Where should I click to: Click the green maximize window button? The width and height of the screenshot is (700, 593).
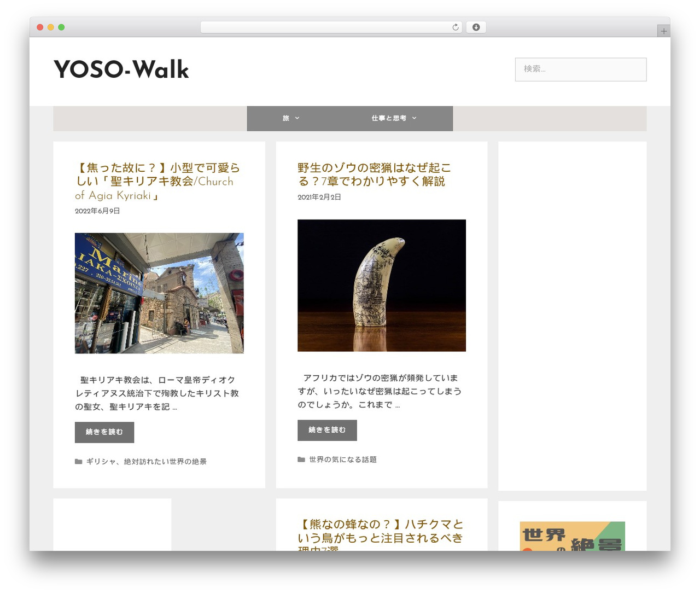pos(61,27)
